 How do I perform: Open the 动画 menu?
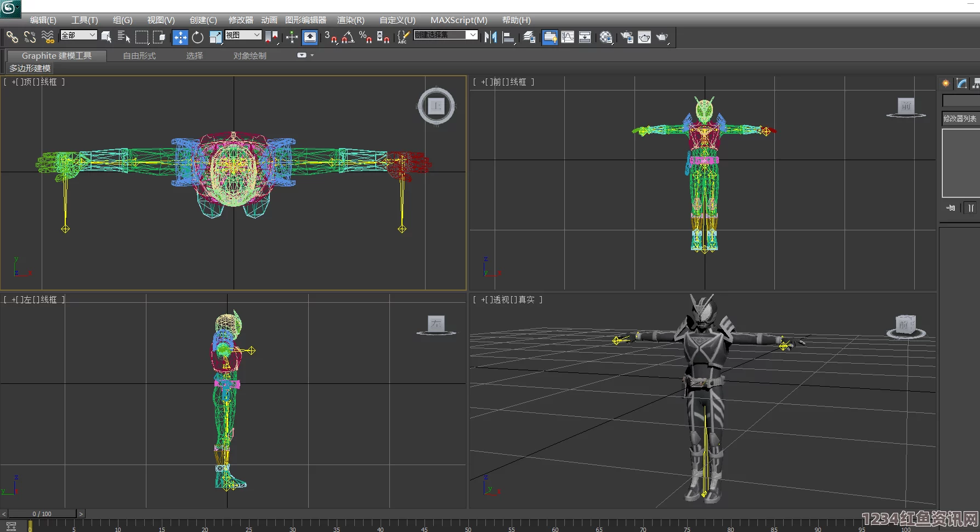[x=269, y=20]
